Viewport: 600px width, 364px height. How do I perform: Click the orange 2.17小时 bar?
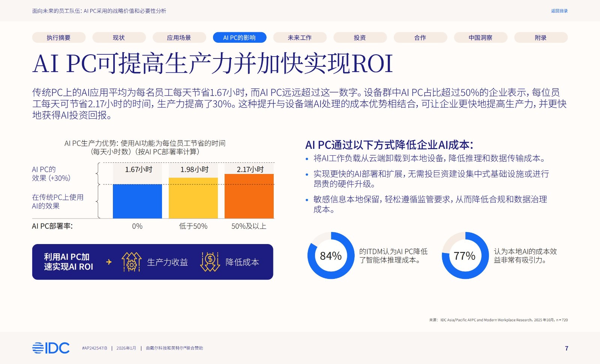249,196
